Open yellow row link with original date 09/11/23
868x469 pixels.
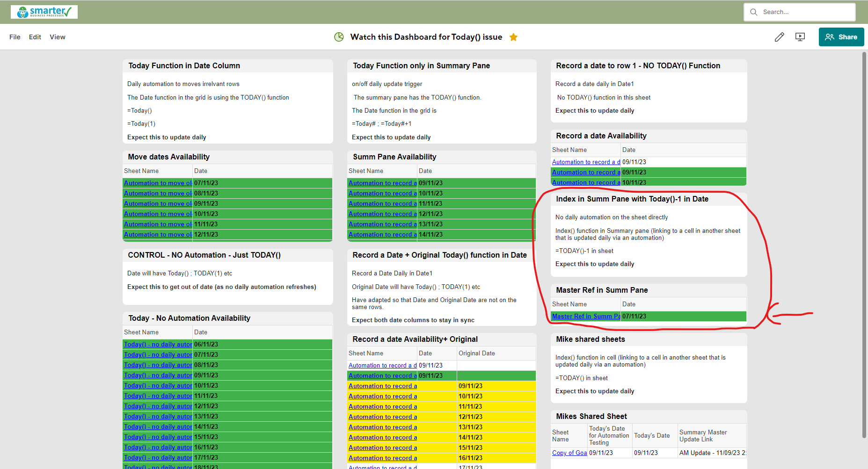tap(382, 386)
